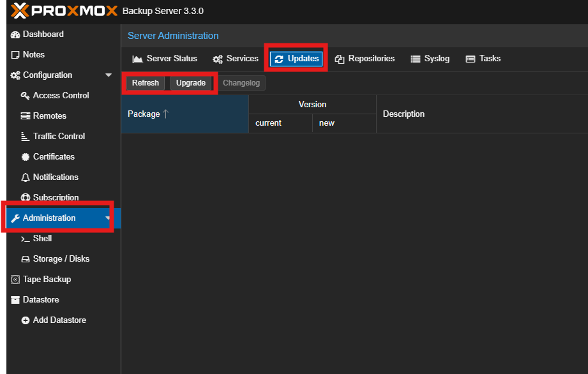This screenshot has width=588, height=374.
Task: Click the Refresh button
Action: pos(146,83)
